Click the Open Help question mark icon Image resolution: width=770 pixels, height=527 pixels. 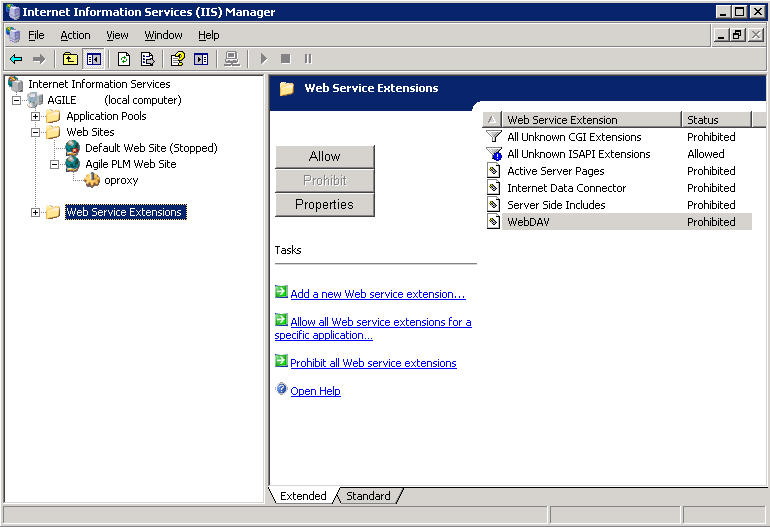tap(281, 389)
